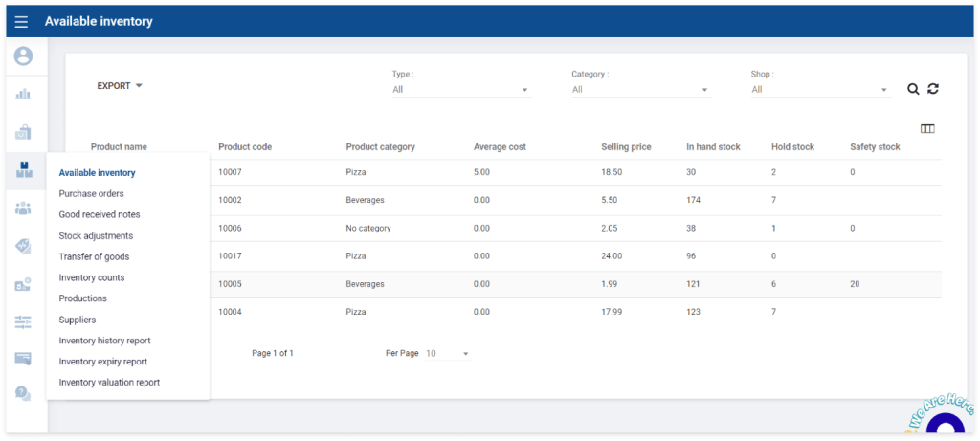The height and width of the screenshot is (441, 980).
Task: Click the No category cell
Action: point(368,229)
